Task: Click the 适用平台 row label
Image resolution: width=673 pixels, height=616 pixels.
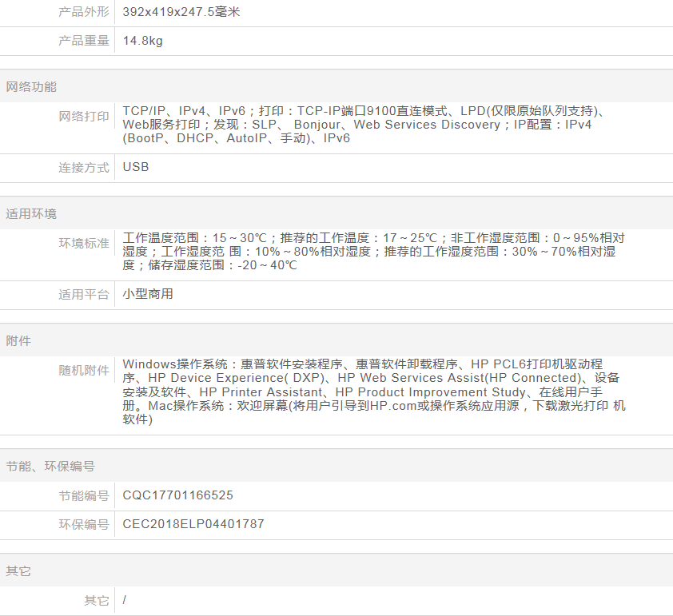Action: click(83, 295)
